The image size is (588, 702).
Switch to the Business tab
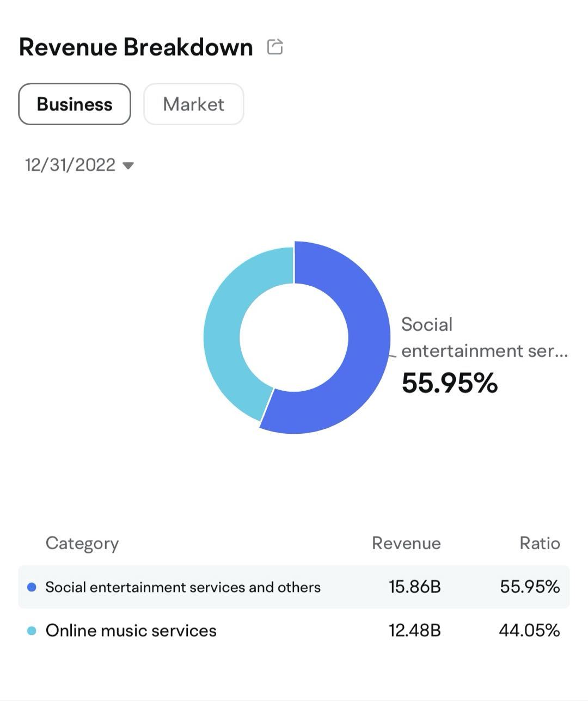point(75,104)
